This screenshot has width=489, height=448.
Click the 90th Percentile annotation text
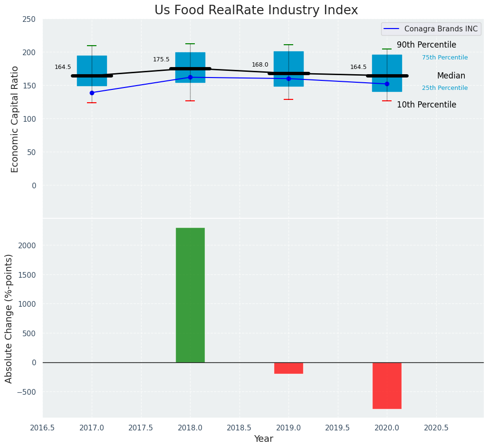[426, 45]
